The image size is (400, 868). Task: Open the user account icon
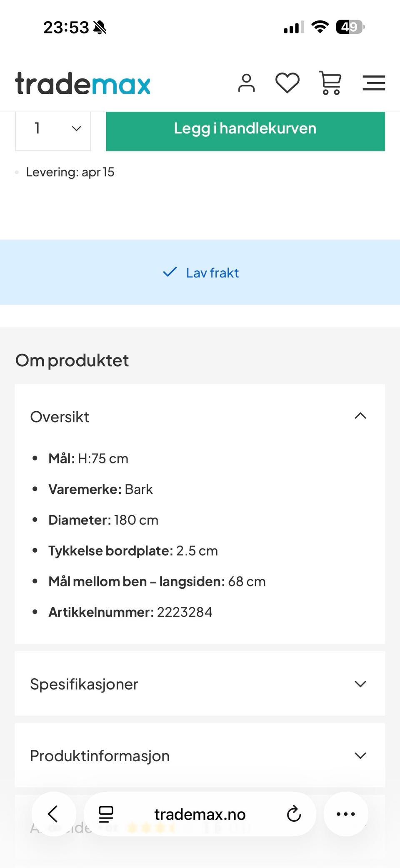click(x=246, y=83)
